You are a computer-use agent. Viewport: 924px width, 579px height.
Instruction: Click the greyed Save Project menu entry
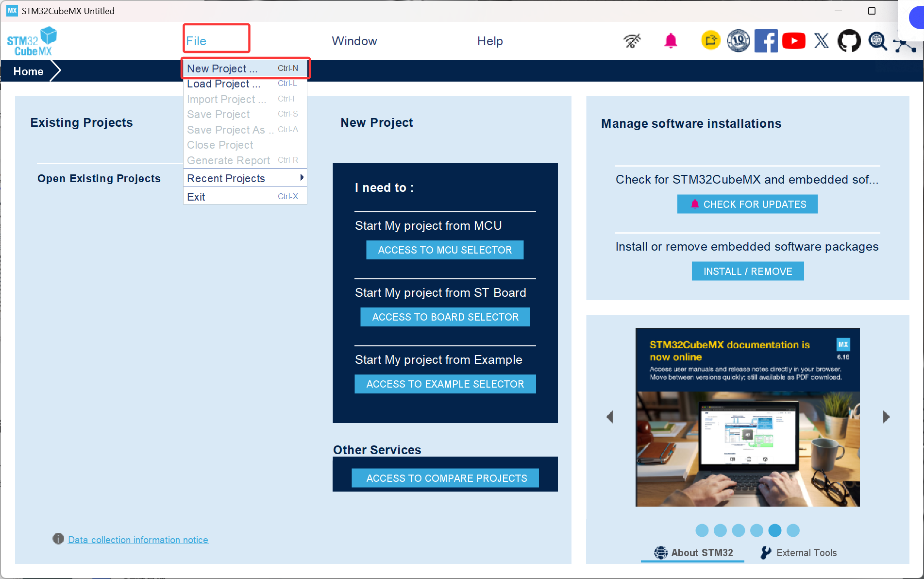click(245, 114)
